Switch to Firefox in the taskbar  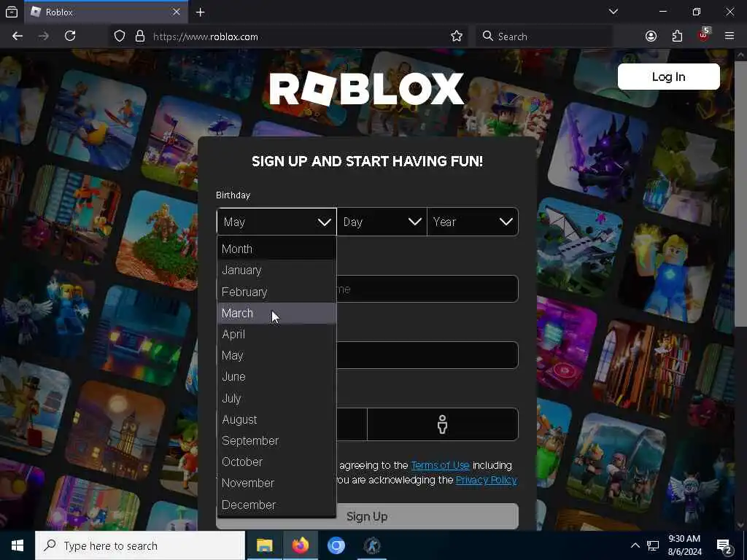click(x=300, y=545)
